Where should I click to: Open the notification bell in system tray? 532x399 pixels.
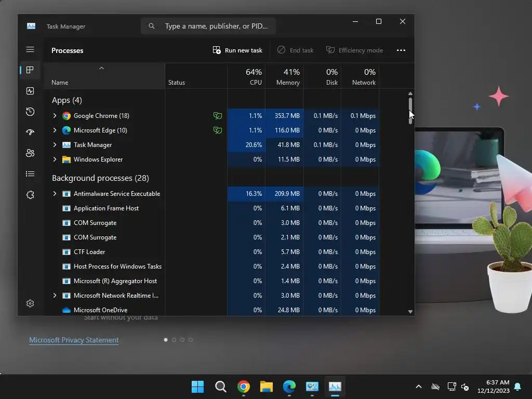click(518, 387)
